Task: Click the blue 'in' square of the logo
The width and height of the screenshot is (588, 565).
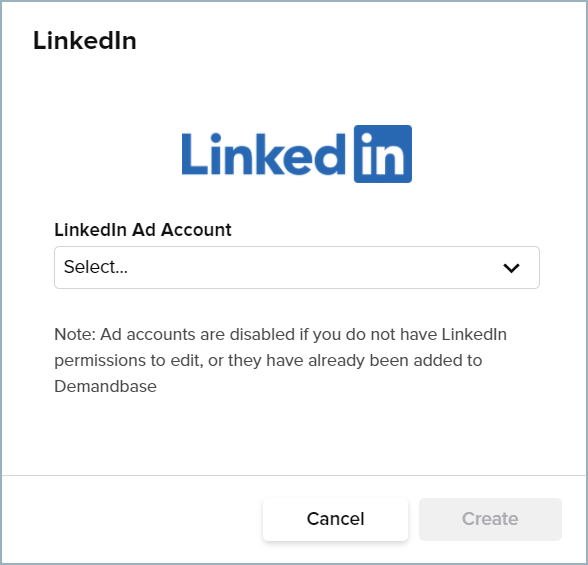Action: tap(383, 154)
